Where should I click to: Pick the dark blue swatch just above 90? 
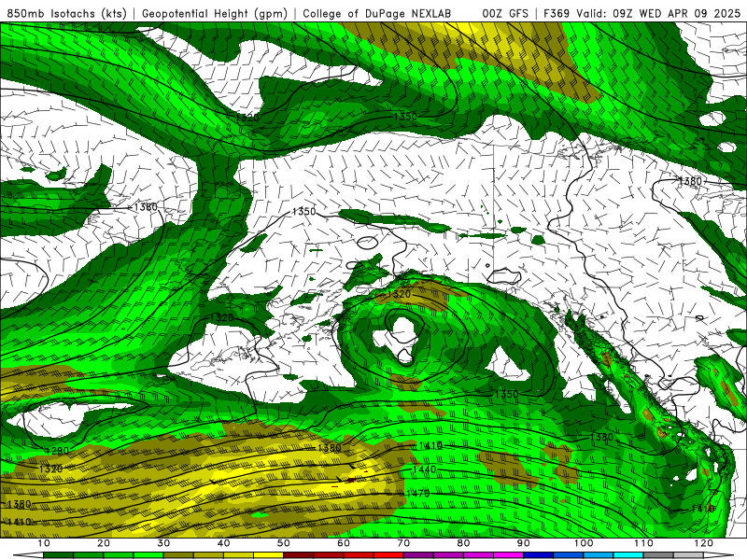539,555
